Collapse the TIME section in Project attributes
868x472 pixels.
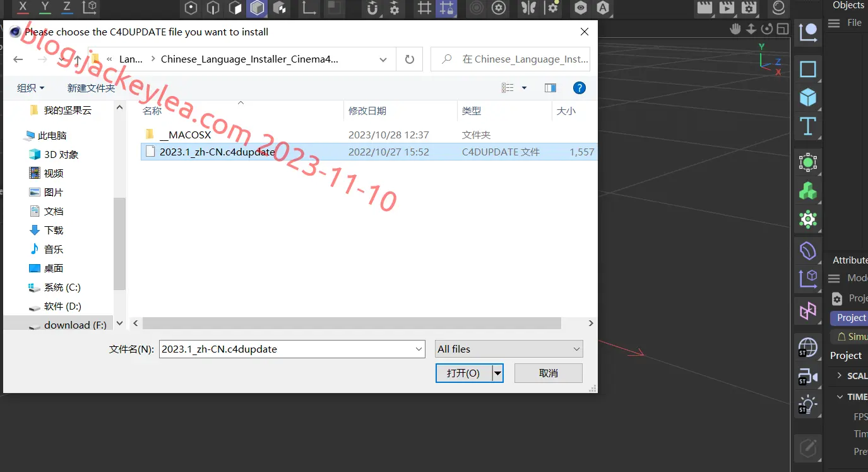click(840, 397)
